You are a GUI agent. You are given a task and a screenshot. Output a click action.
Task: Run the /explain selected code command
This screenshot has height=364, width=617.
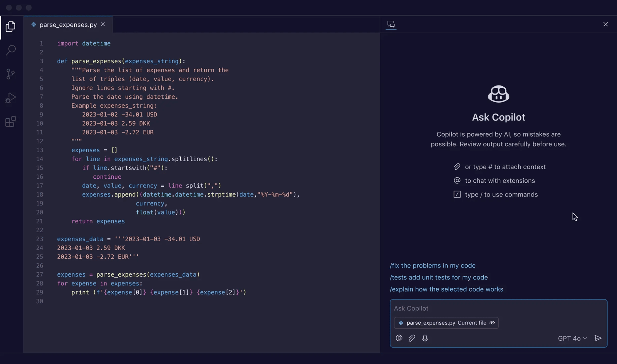pos(446,289)
